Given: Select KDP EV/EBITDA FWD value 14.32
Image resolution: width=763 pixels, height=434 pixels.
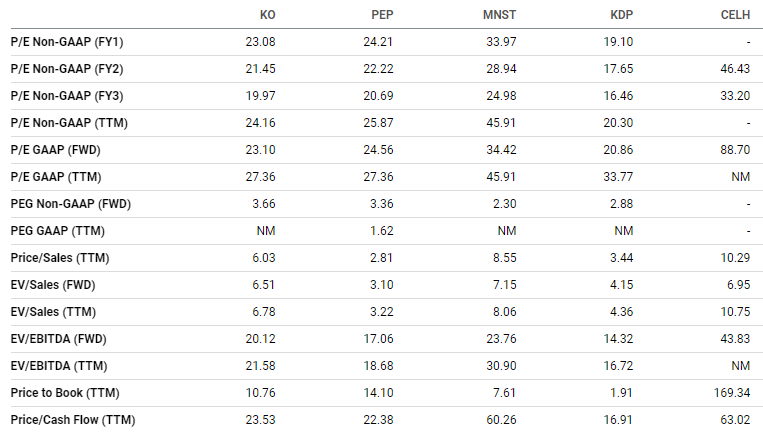Looking at the screenshot, I should click(x=620, y=339).
